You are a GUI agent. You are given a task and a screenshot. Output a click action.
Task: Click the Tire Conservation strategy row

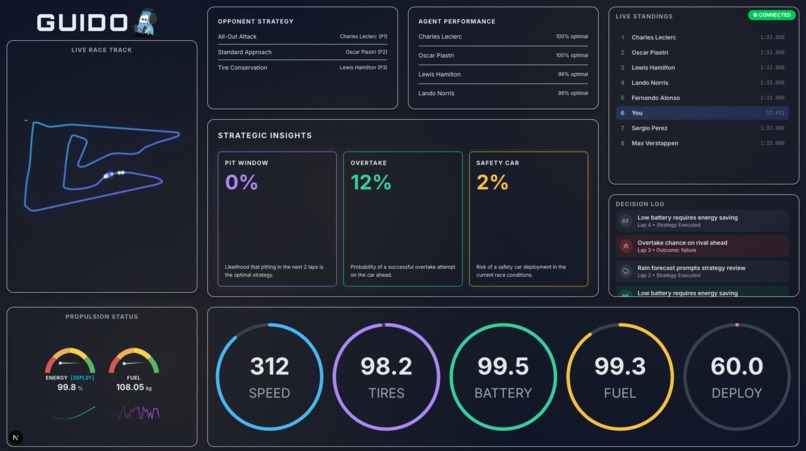[x=302, y=67]
